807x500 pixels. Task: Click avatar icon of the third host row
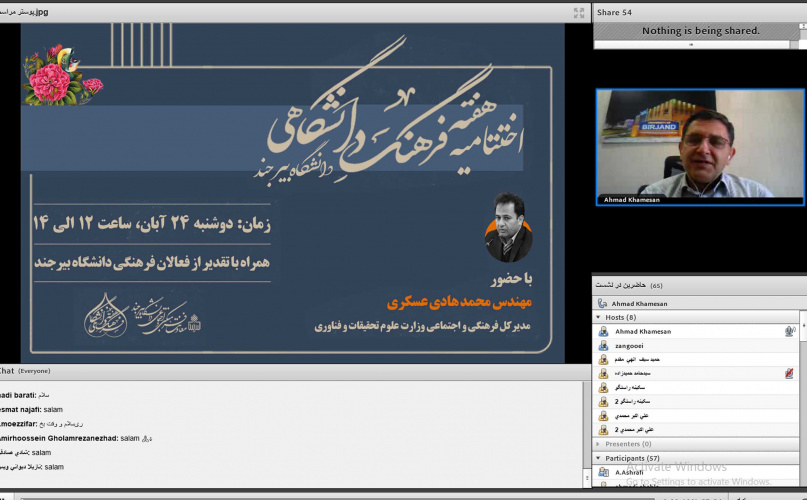(x=604, y=359)
